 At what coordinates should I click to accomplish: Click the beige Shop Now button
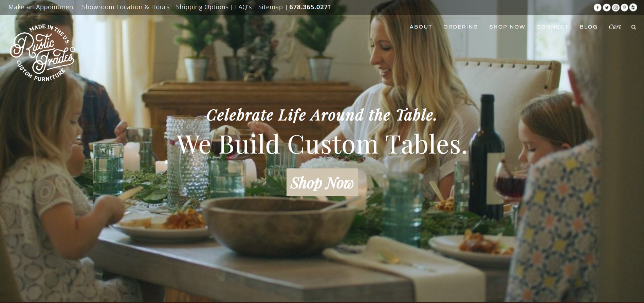pyautogui.click(x=322, y=182)
